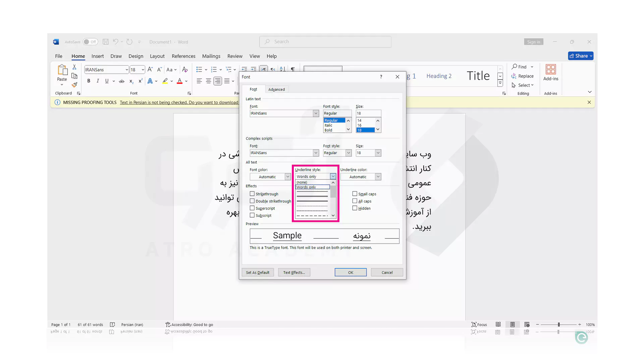Open the Underline color dropdown
This screenshot has width=644, height=362.
[378, 177]
